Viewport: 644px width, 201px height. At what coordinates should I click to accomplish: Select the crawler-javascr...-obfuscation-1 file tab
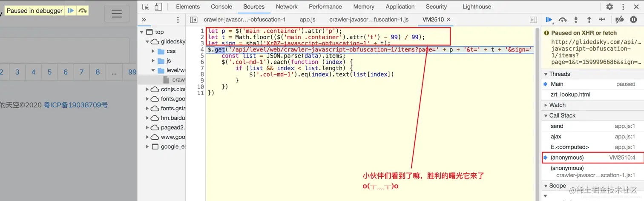[244, 20]
